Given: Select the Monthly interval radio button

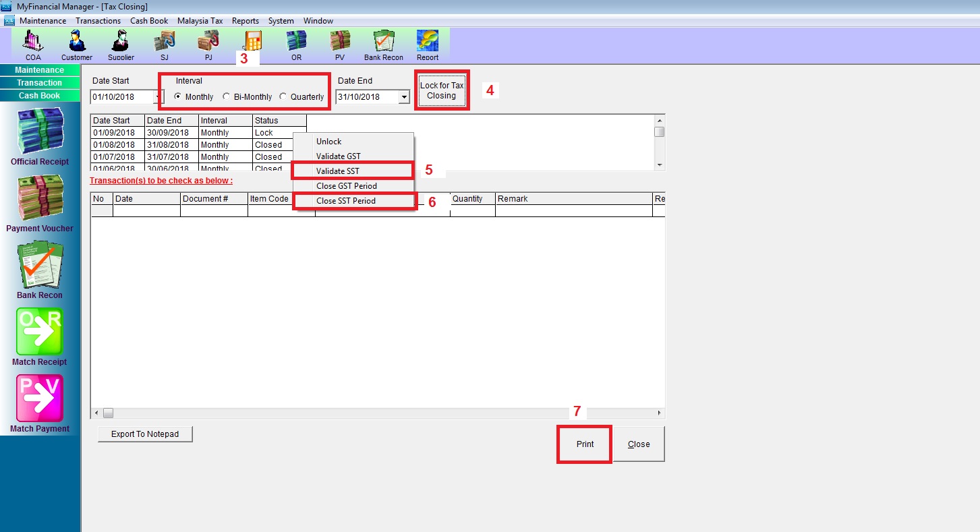Looking at the screenshot, I should (x=178, y=97).
